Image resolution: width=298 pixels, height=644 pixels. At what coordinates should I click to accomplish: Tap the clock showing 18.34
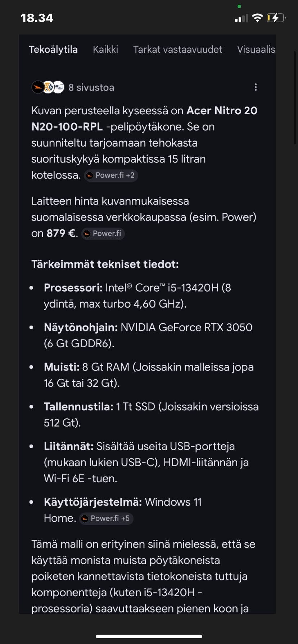pyautogui.click(x=37, y=18)
